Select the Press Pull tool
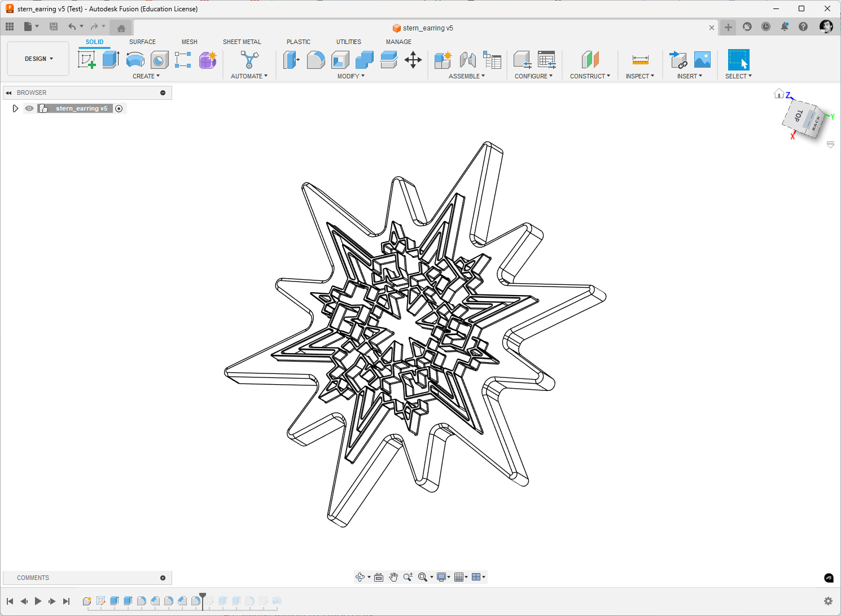The height and width of the screenshot is (616, 841). point(291,59)
